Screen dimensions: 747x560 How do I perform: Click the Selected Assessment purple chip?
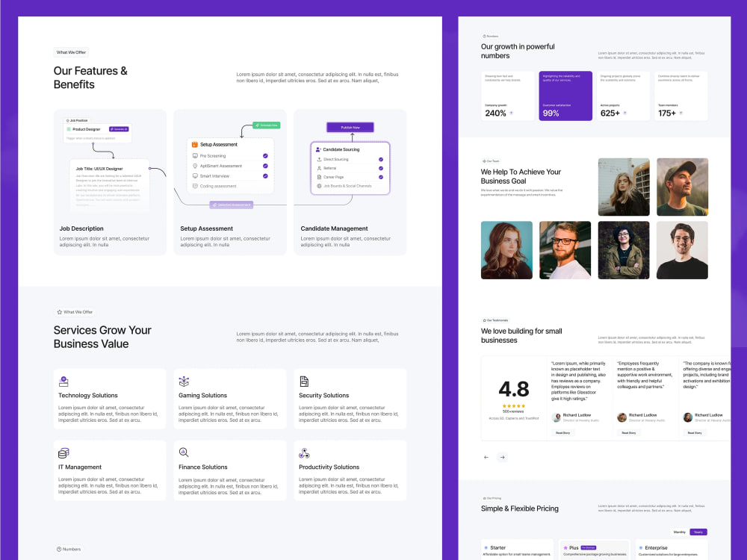click(232, 205)
